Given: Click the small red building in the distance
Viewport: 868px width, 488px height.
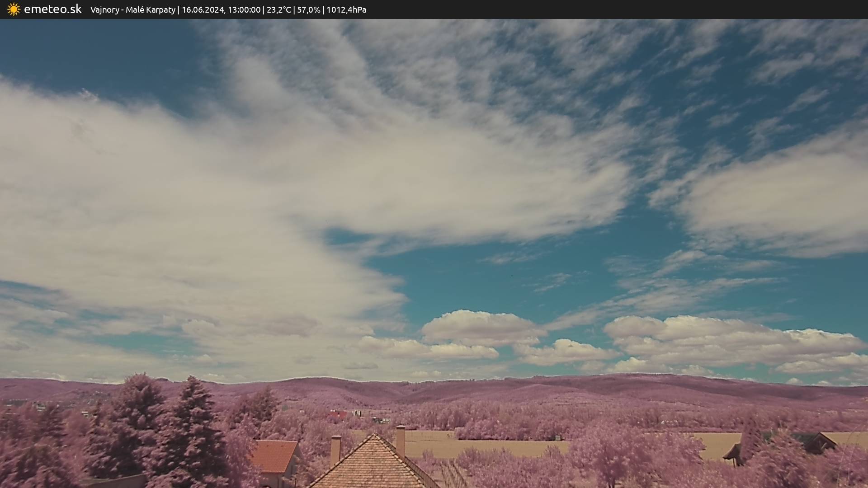Looking at the screenshot, I should (337, 414).
